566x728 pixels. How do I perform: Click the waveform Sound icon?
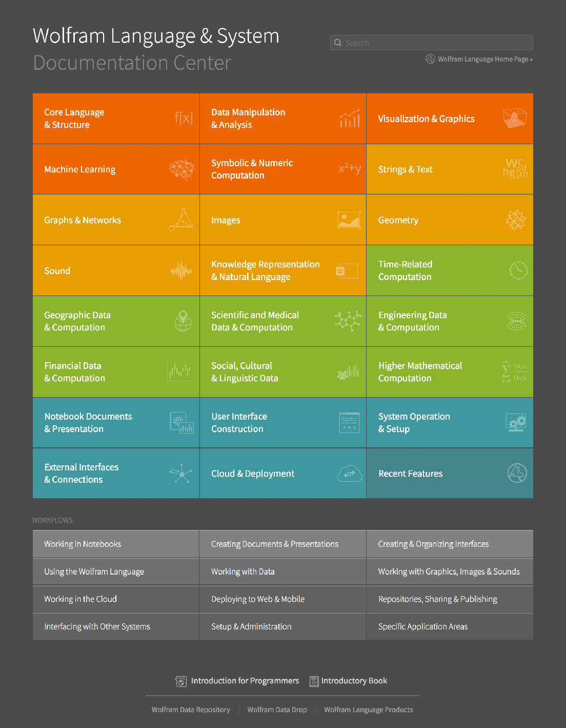pyautogui.click(x=181, y=271)
